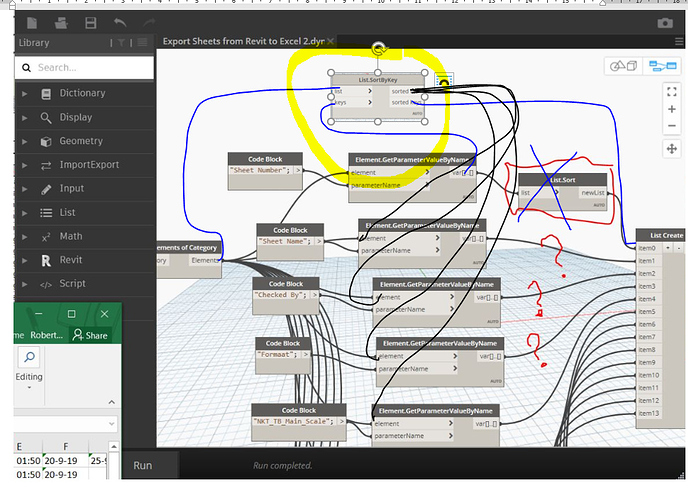Click the Dictionary book icon in library

click(x=46, y=94)
